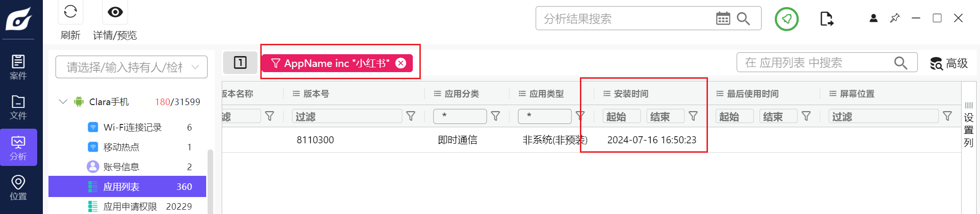The height and width of the screenshot is (214, 980).
Task: Open the Details/Preview (详情/预览) eye icon
Action: (115, 12)
